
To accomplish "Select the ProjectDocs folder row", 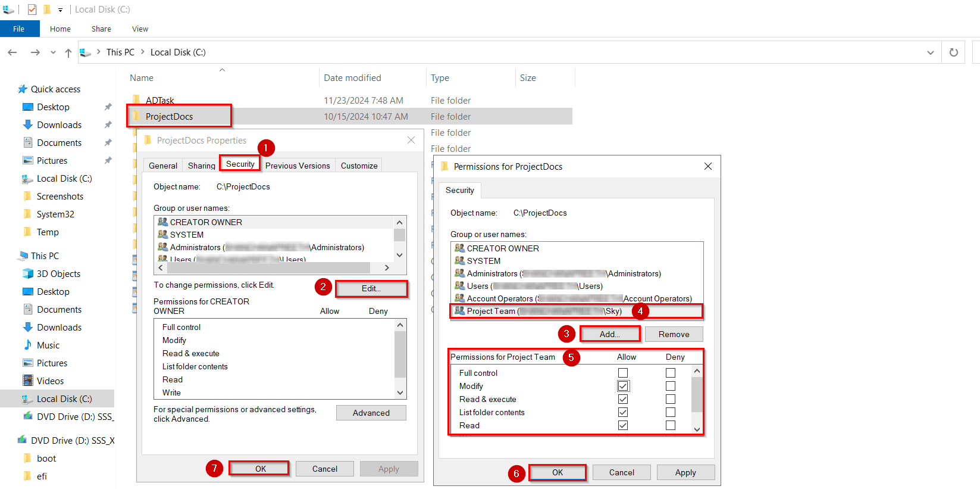I will click(349, 116).
